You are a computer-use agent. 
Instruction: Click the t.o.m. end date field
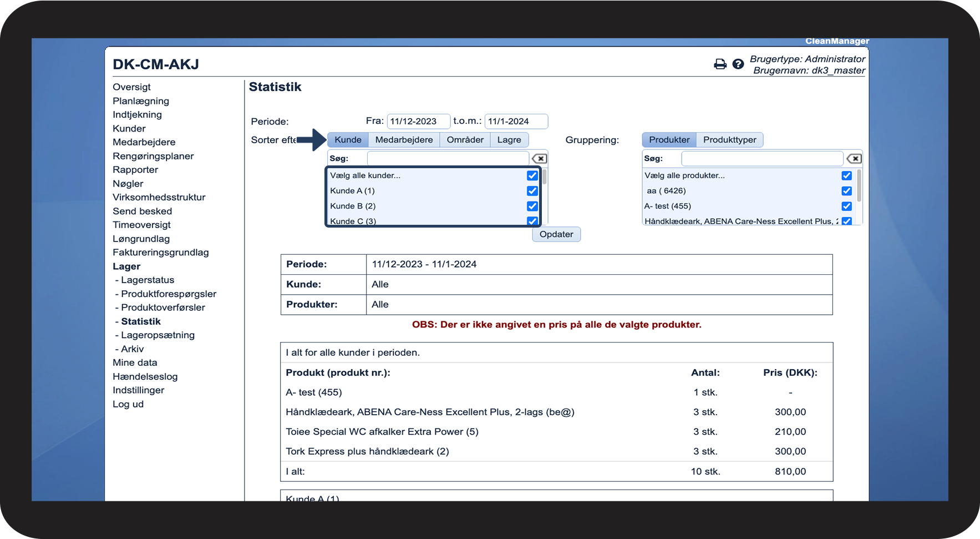click(516, 122)
